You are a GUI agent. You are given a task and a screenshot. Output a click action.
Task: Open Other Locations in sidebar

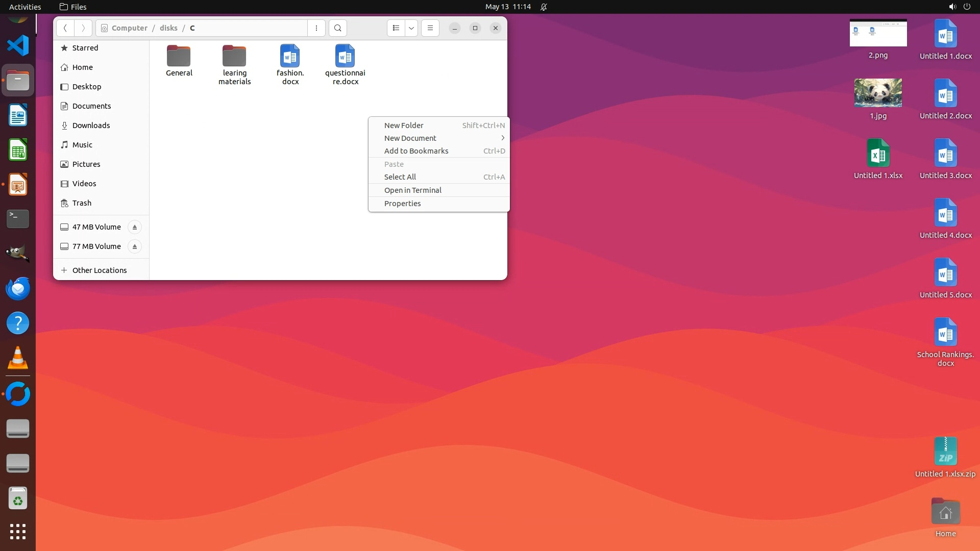pos(99,270)
